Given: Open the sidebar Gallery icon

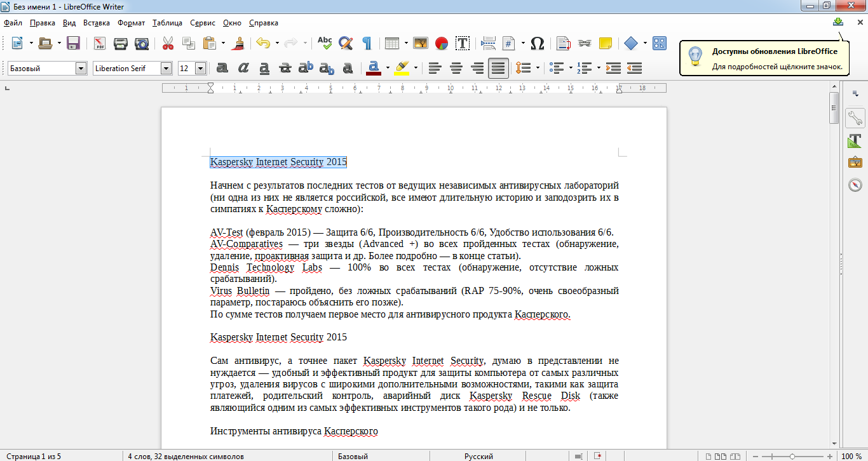Looking at the screenshot, I should pos(855,163).
